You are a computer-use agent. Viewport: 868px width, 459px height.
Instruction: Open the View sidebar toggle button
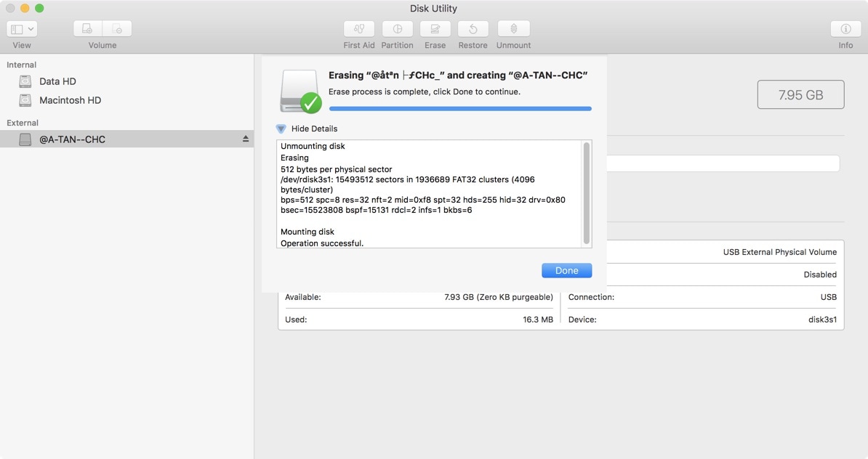pyautogui.click(x=17, y=29)
